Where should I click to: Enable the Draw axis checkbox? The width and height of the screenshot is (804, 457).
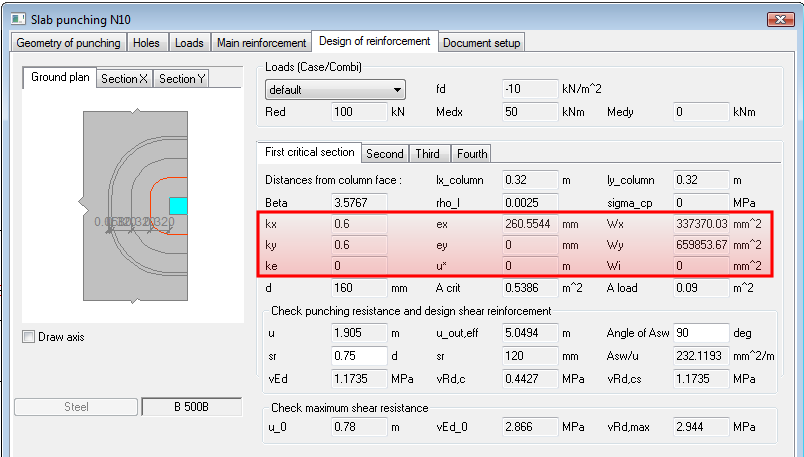(29, 337)
